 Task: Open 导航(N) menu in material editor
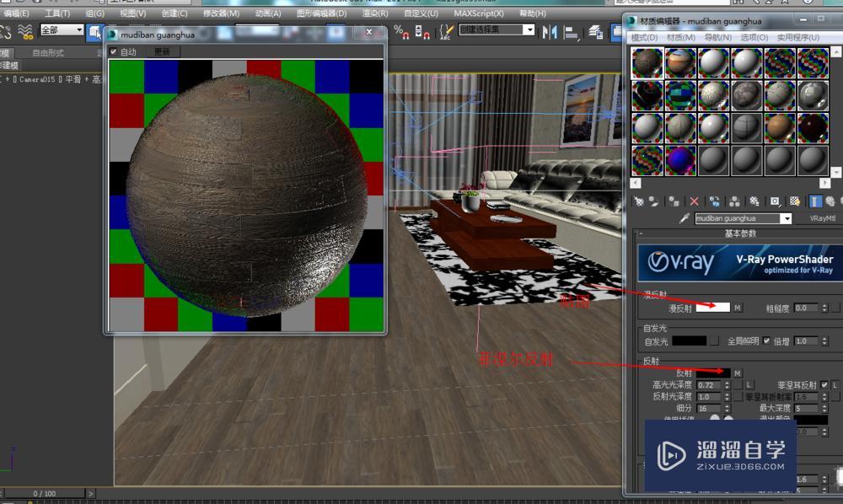click(717, 37)
